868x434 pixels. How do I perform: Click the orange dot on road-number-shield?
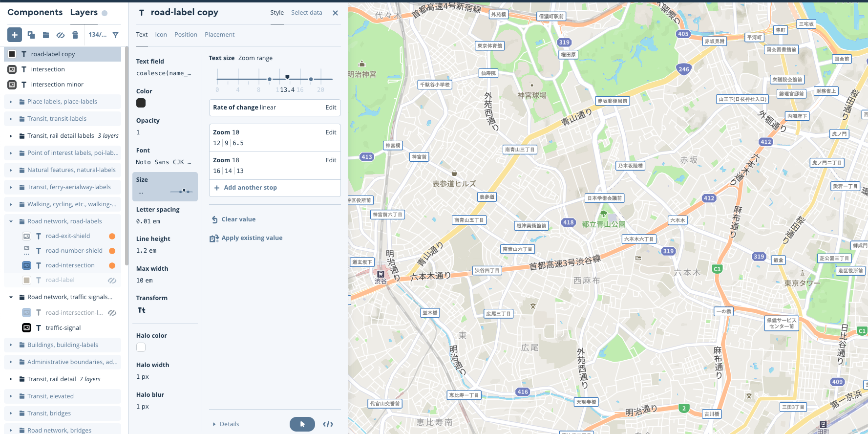point(112,251)
